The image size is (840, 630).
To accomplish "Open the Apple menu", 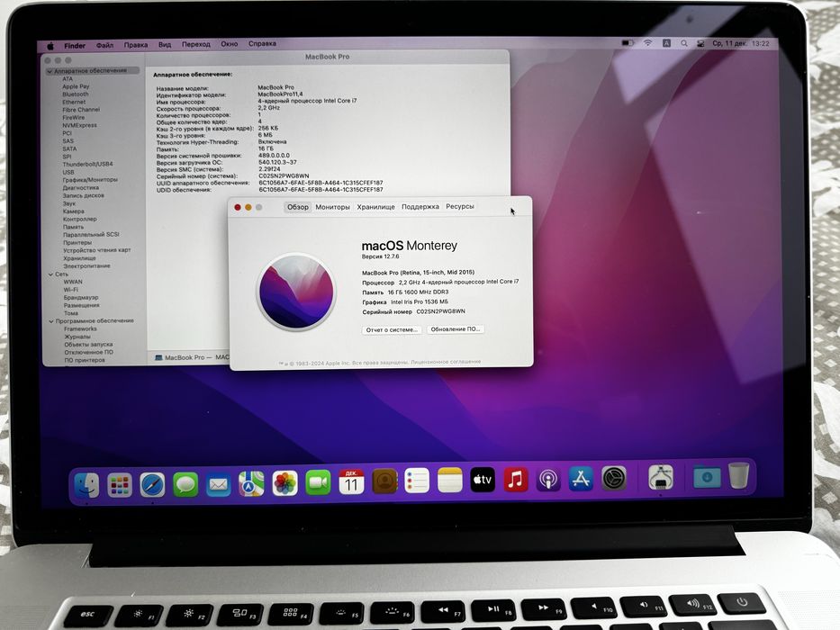I will 51,46.
